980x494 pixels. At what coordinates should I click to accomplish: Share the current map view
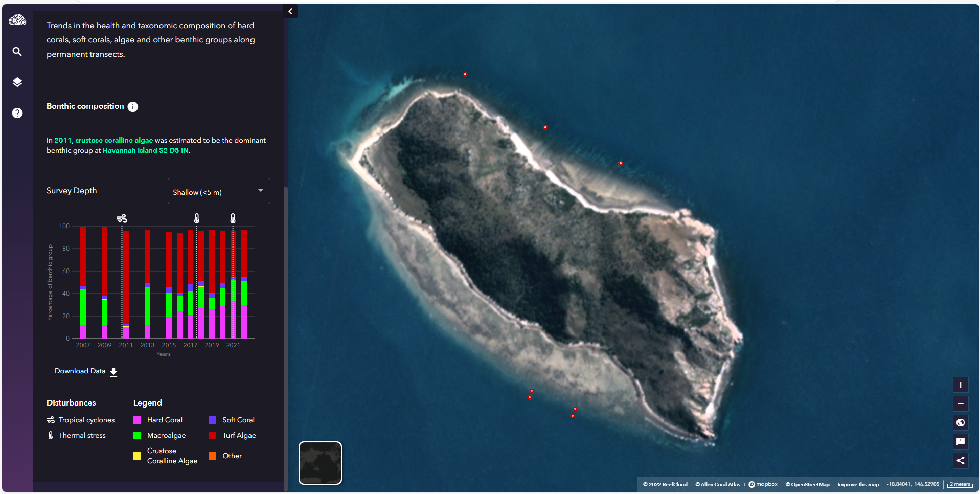tap(960, 460)
